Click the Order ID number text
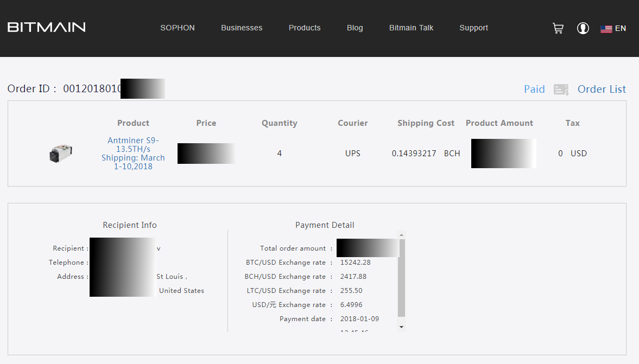The width and height of the screenshot is (639, 364). [91, 89]
